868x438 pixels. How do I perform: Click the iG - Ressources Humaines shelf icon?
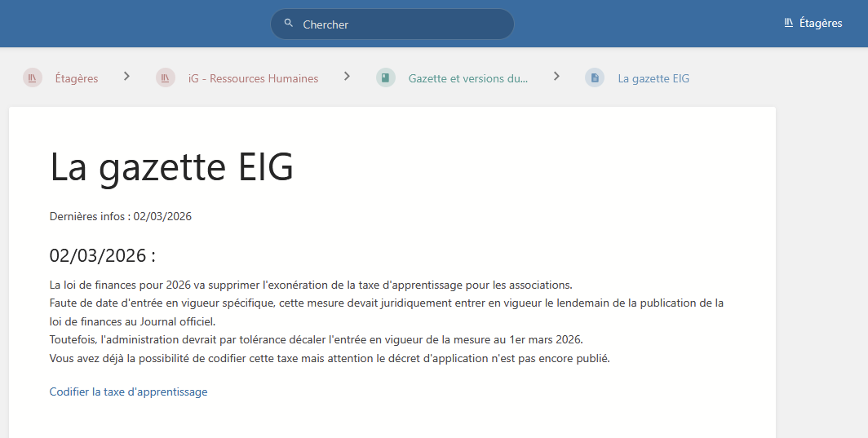166,78
